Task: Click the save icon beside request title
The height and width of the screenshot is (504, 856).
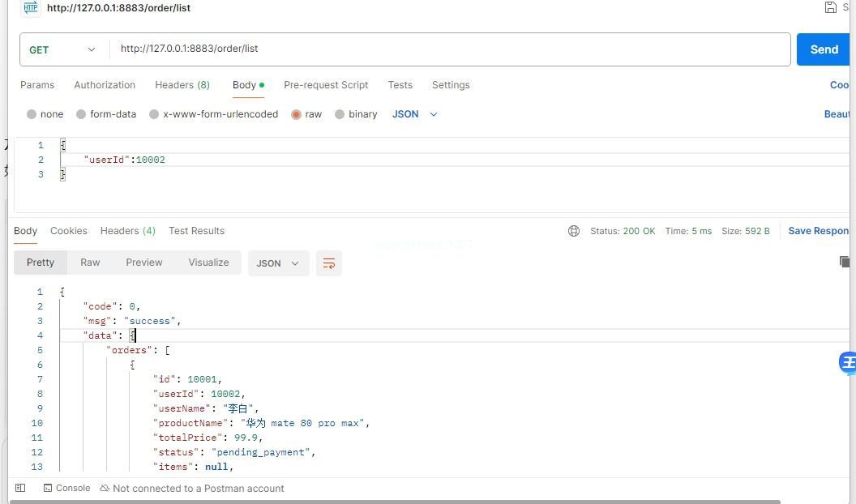Action: [830, 7]
